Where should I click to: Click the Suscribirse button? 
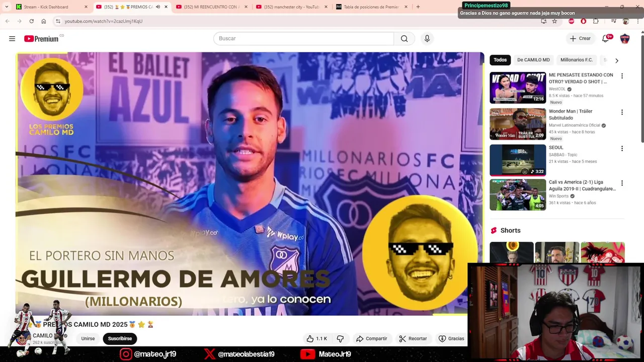(x=120, y=339)
